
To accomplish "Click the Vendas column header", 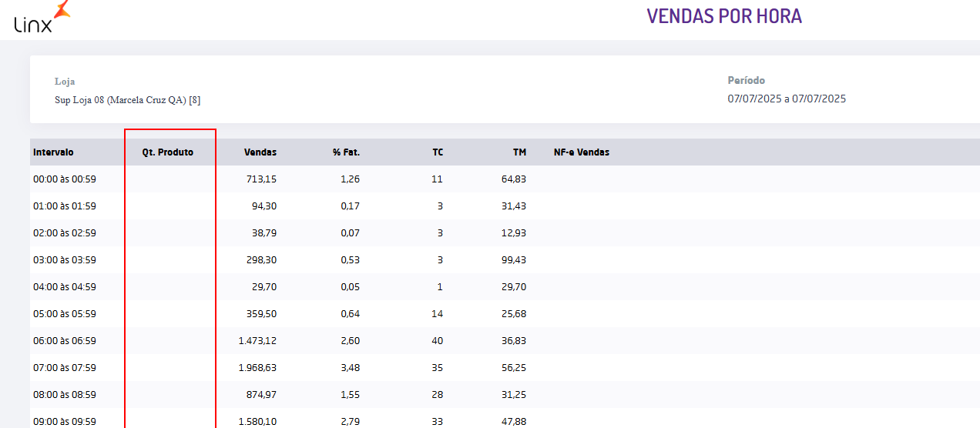I will click(x=260, y=152).
